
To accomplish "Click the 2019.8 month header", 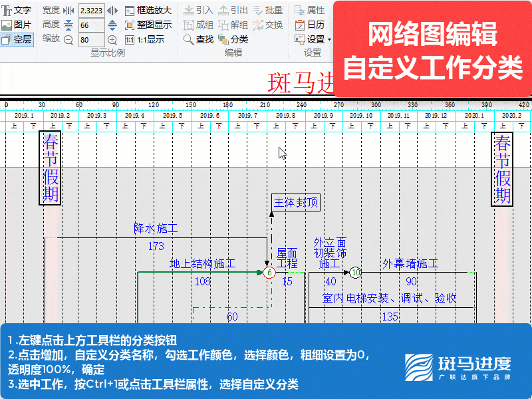I will (x=286, y=116).
